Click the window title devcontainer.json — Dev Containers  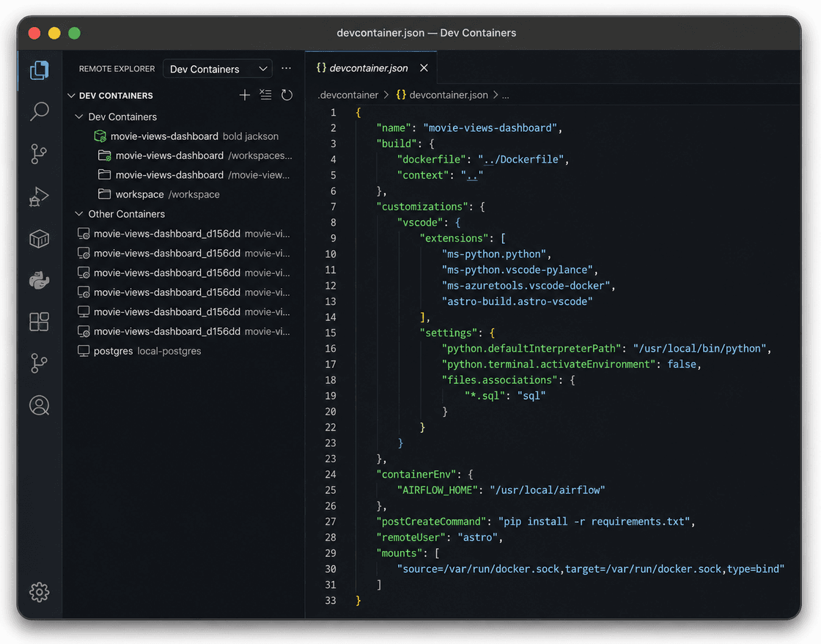click(426, 33)
